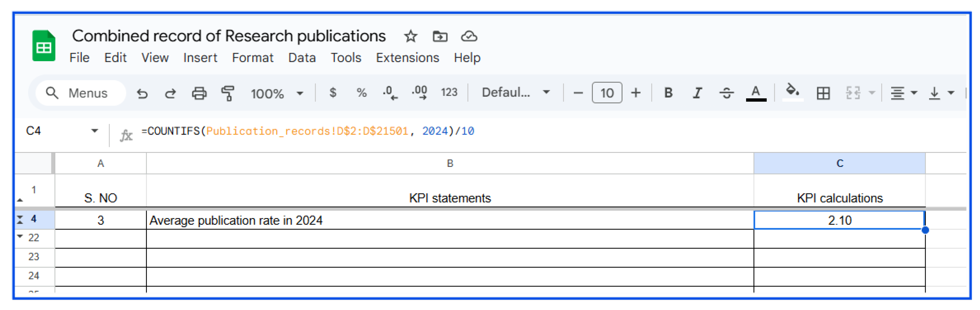Click the redo arrow icon

tap(170, 93)
